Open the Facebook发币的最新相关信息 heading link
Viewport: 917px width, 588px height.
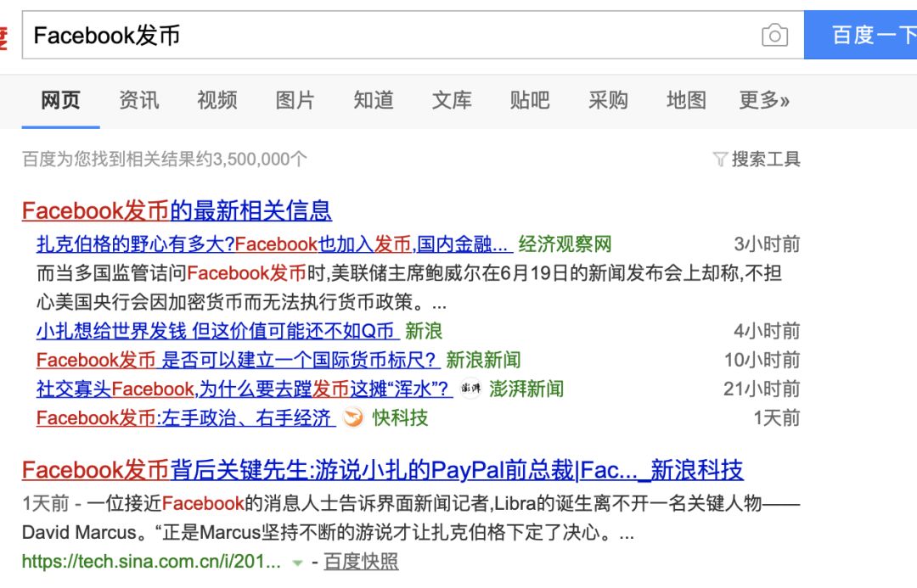click(177, 210)
